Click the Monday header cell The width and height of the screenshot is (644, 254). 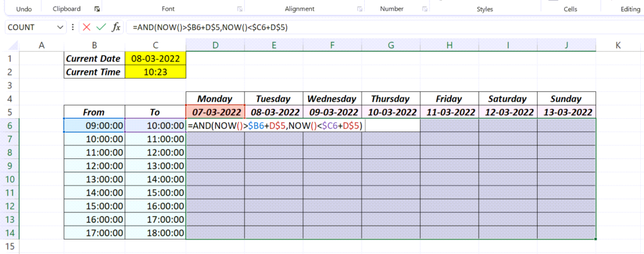(x=215, y=99)
